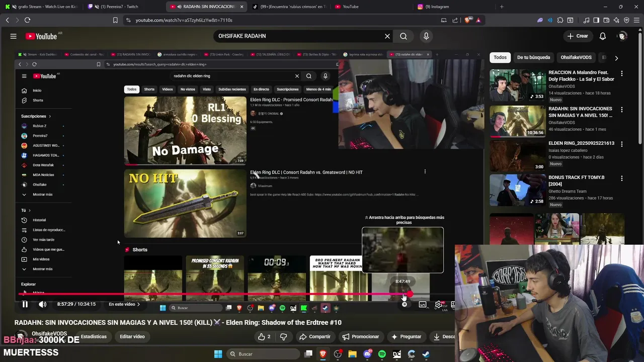Open the Windows Start menu
Screen dimensions: 644x362
218,354
